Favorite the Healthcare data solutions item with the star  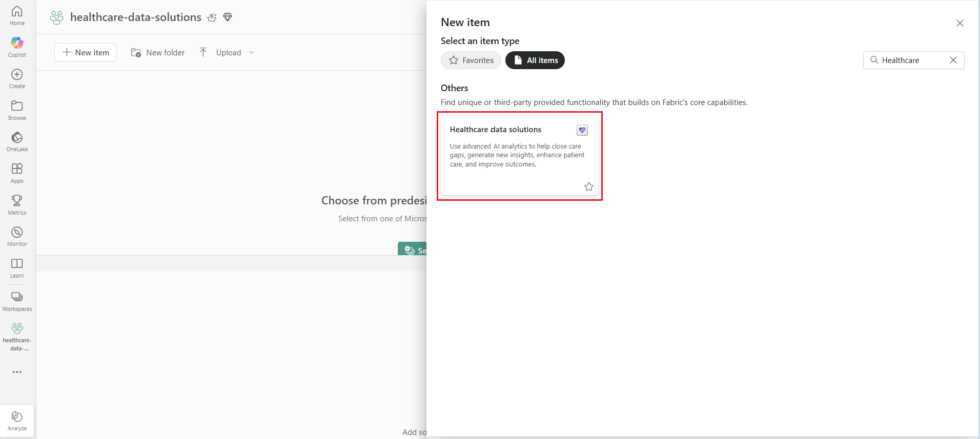[x=588, y=186]
